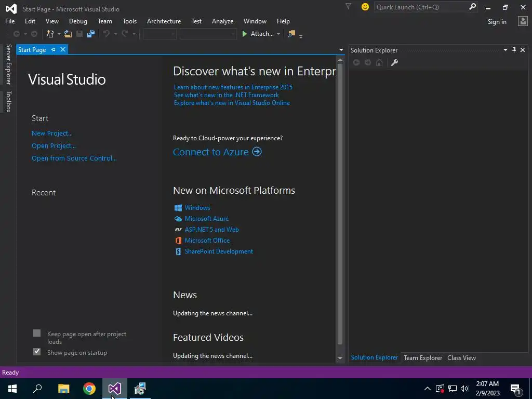This screenshot has width=532, height=399.
Task: Click the Open File toolbar icon
Action: click(x=68, y=34)
